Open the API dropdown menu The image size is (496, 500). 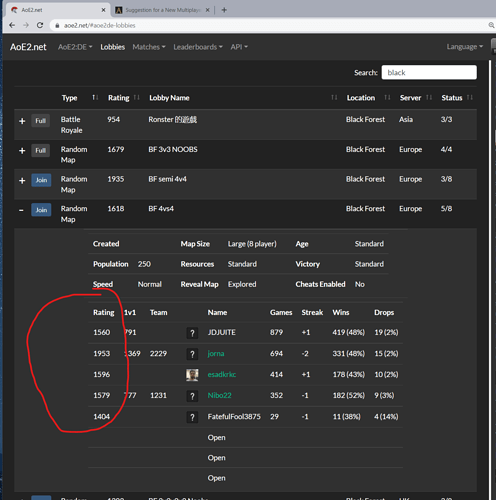239,47
